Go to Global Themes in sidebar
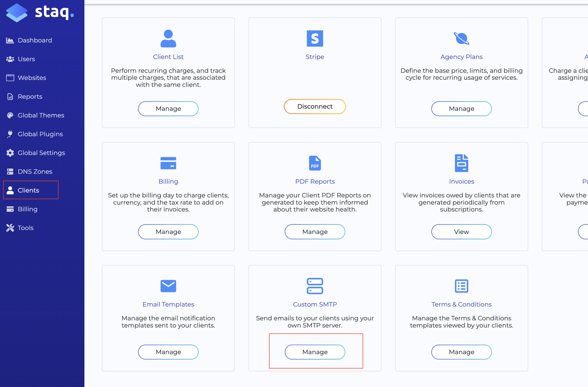The image size is (588, 387). click(x=41, y=115)
